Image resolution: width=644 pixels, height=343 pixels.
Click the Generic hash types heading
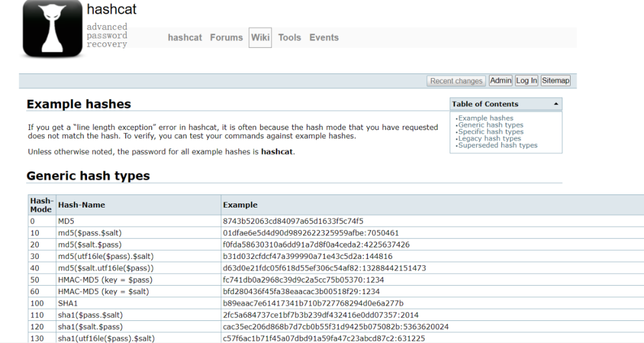click(88, 176)
